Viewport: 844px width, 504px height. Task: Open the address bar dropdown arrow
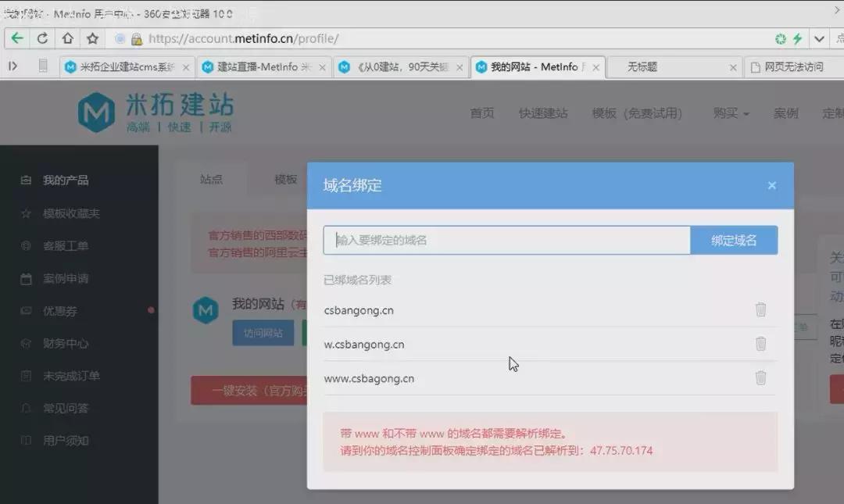pos(819,38)
